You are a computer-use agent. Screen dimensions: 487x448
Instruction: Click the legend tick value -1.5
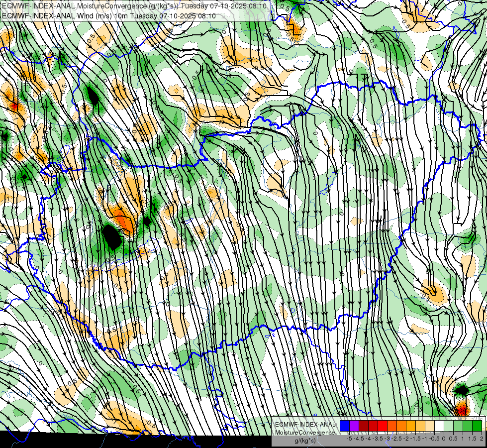tap(415, 439)
